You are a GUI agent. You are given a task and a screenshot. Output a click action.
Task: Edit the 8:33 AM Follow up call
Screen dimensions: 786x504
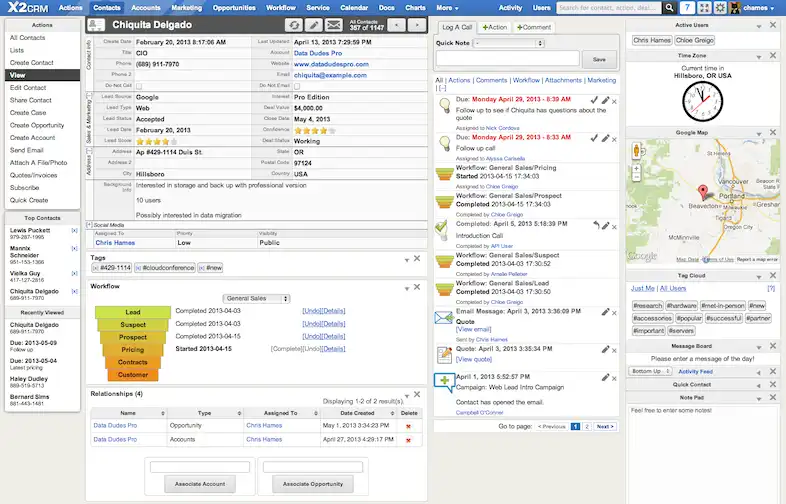[x=606, y=138]
